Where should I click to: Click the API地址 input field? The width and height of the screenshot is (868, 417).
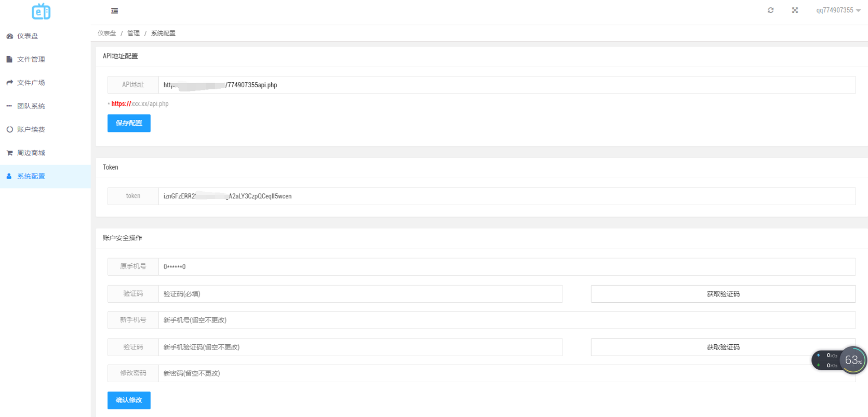[x=506, y=85]
